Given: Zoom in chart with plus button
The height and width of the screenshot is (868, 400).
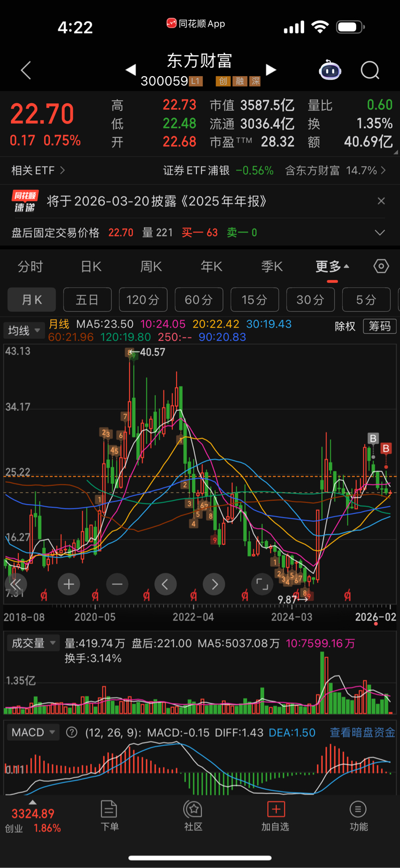Looking at the screenshot, I should click(x=69, y=584).
